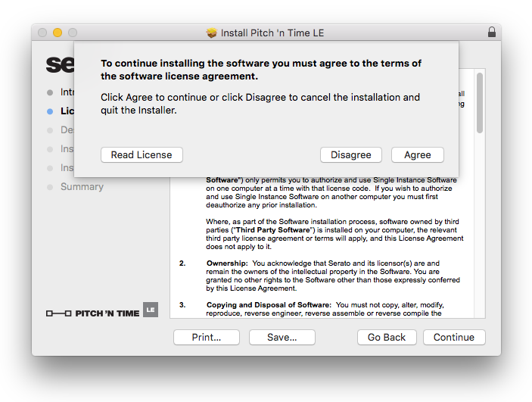This screenshot has height=402, width=532.
Task: Click the Continue button
Action: [454, 337]
